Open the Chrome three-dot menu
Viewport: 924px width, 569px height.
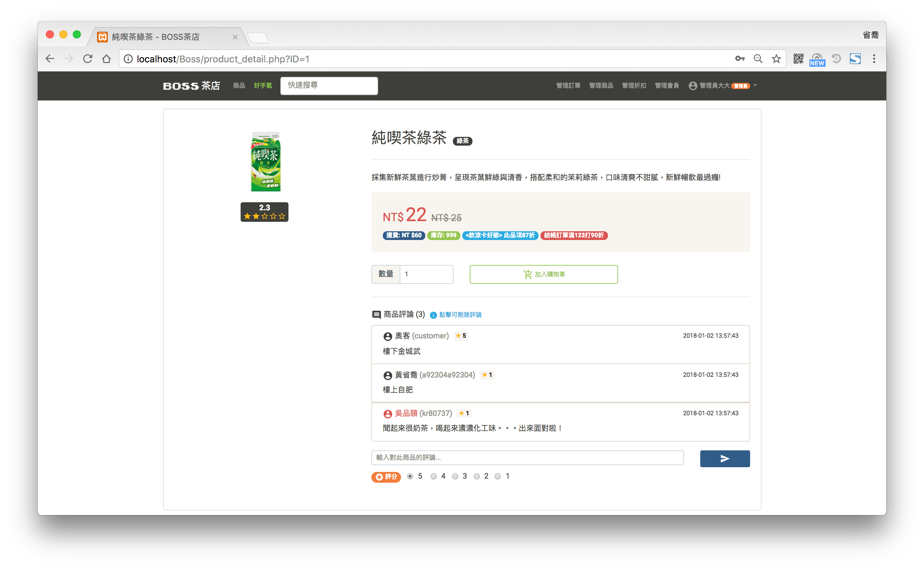tap(874, 59)
